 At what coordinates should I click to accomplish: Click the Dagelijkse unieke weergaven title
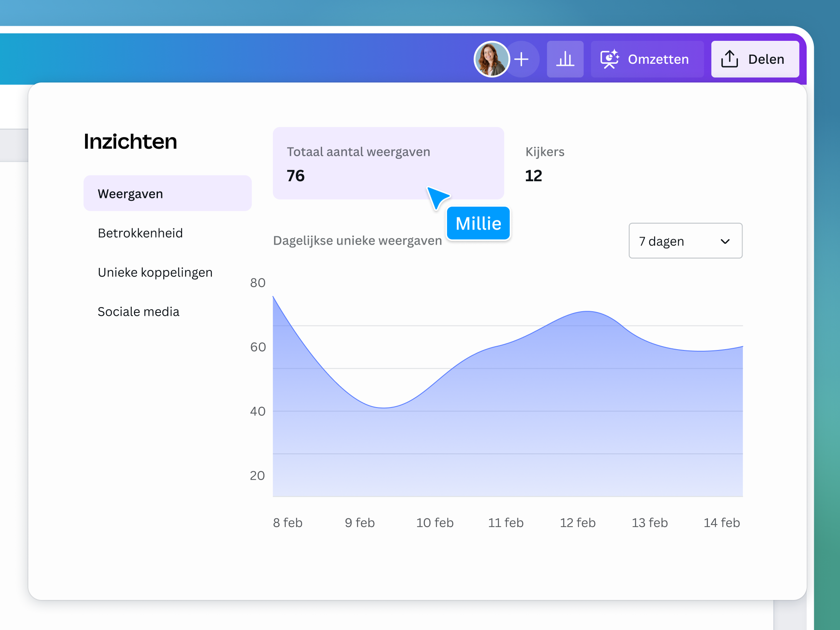pos(357,240)
